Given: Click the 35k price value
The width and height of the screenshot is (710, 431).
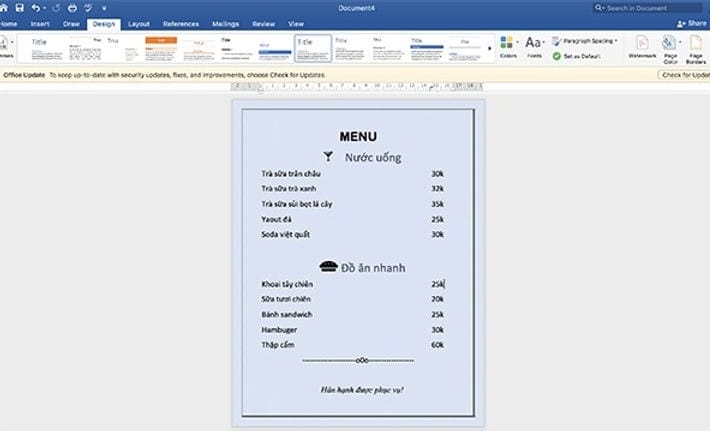Looking at the screenshot, I should (437, 204).
